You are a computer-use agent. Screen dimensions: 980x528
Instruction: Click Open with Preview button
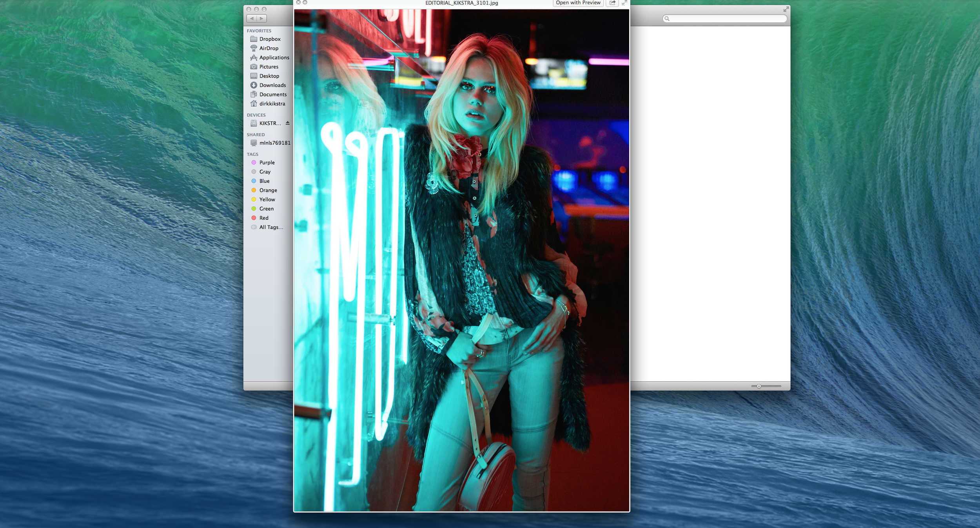point(578,3)
